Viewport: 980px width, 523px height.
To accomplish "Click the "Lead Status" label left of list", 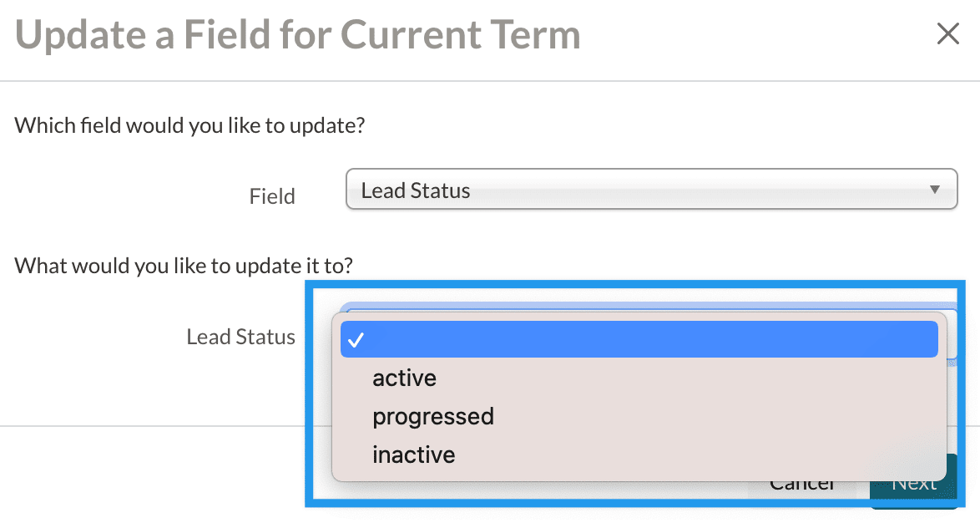I will [240, 338].
